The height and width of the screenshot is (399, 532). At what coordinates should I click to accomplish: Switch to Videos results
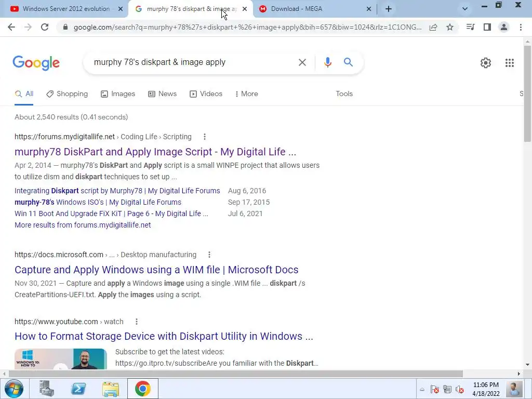(206, 94)
